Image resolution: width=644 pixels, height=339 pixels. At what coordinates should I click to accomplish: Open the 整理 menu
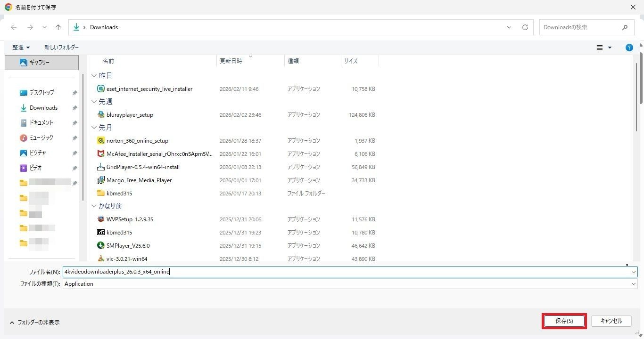pyautogui.click(x=21, y=48)
